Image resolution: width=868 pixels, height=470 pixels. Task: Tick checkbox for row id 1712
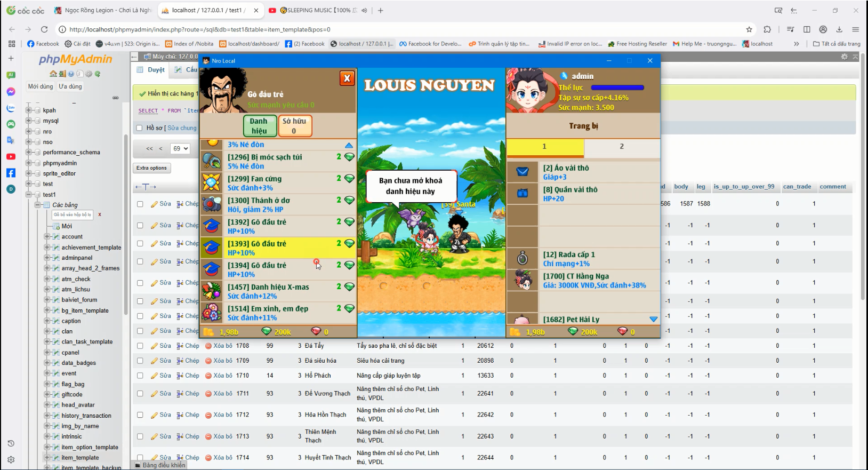(x=140, y=415)
